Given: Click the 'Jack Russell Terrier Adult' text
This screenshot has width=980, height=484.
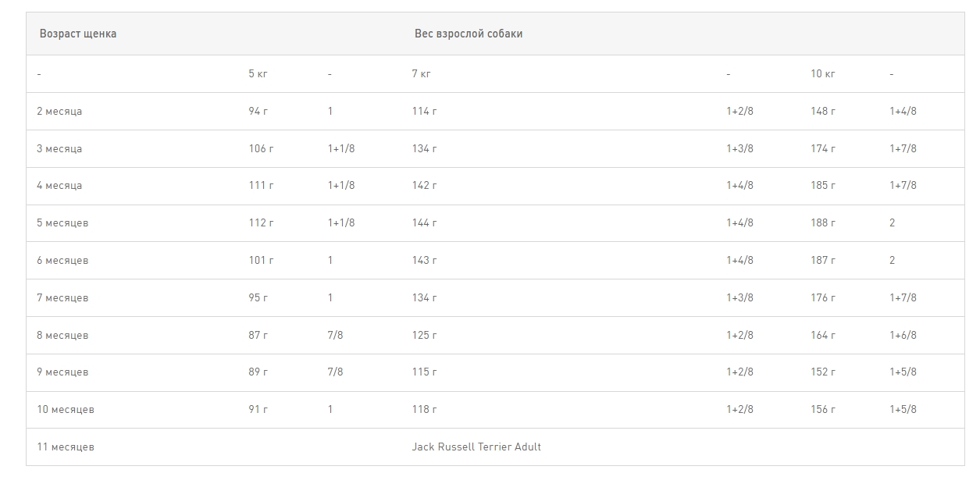Looking at the screenshot, I should 476,447.
